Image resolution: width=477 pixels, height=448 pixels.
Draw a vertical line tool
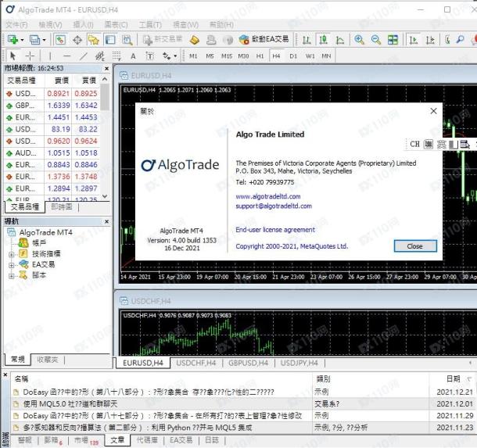[50, 56]
